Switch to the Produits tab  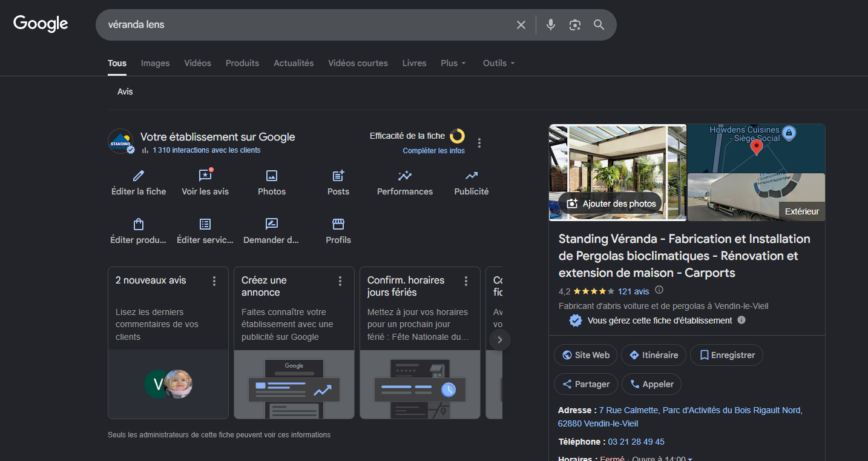click(x=242, y=63)
